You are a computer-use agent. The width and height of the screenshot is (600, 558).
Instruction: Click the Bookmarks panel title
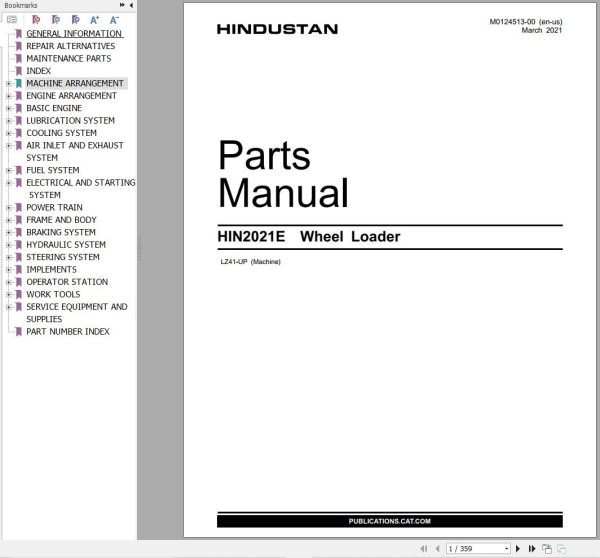click(21, 5)
